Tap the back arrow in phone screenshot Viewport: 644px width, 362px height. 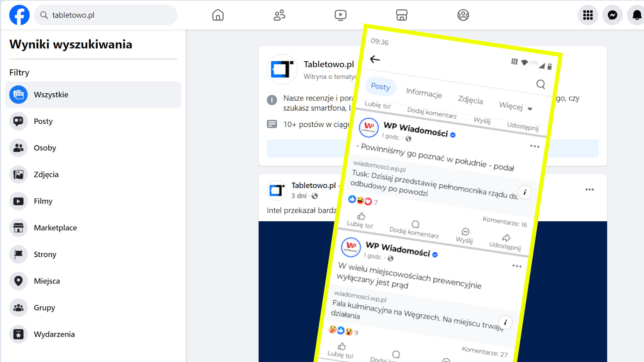click(375, 59)
